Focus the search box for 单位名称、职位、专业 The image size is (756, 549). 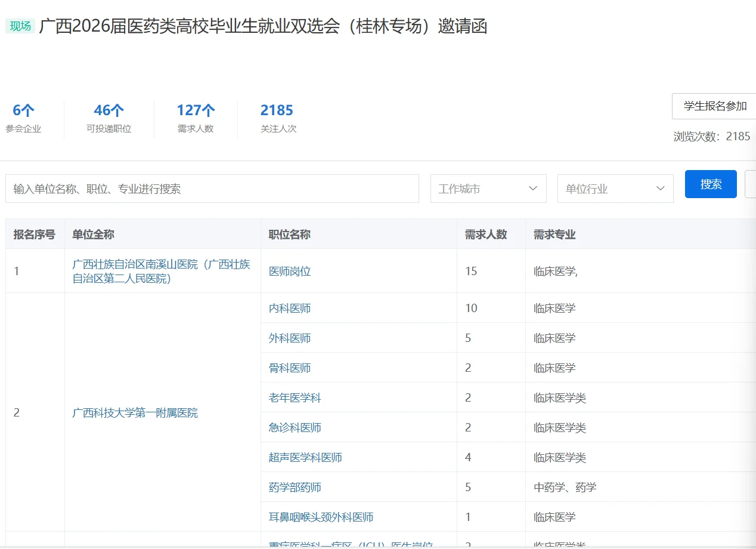(x=212, y=189)
